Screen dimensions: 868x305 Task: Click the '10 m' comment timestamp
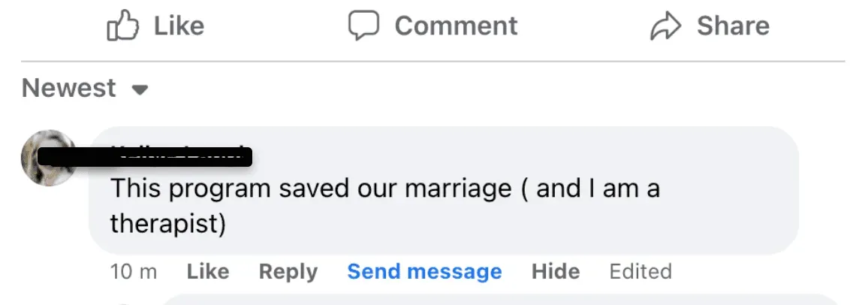point(133,271)
